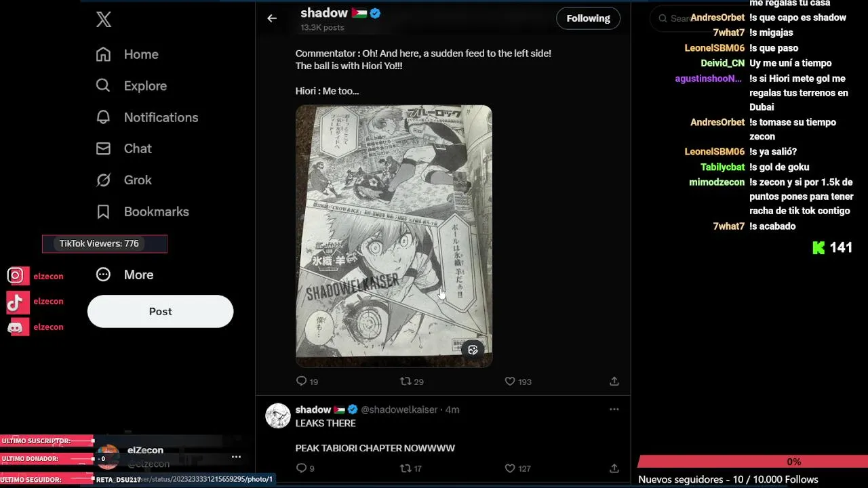
Task: Toggle the Following button for shadow
Action: tap(588, 18)
